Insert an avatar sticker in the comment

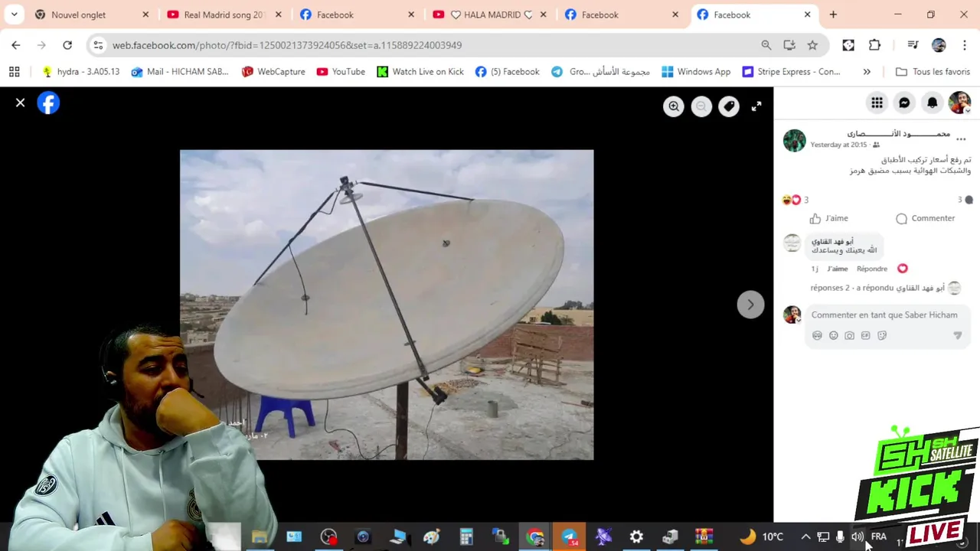click(817, 335)
